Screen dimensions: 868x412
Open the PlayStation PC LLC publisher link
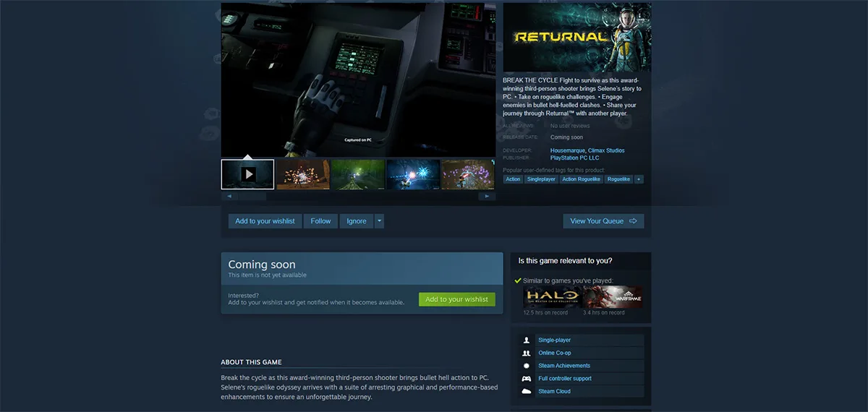tap(574, 157)
